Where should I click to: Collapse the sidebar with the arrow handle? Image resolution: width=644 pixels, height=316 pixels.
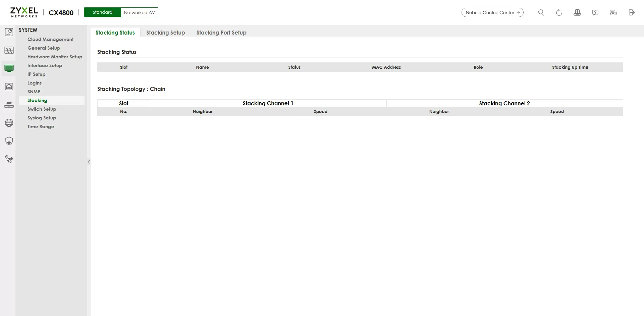click(x=89, y=162)
